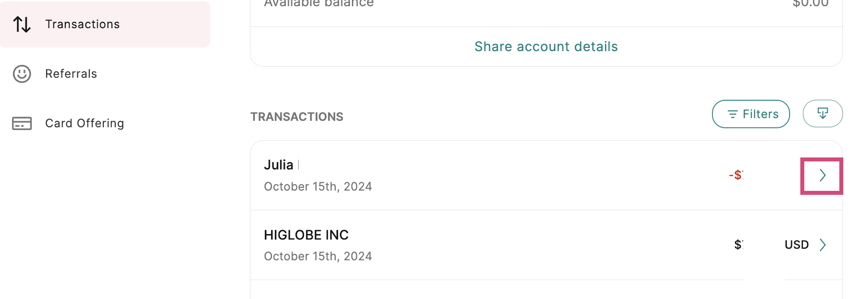Select the HIGLOBE INC transaction name
The height and width of the screenshot is (299, 868).
pos(306,235)
